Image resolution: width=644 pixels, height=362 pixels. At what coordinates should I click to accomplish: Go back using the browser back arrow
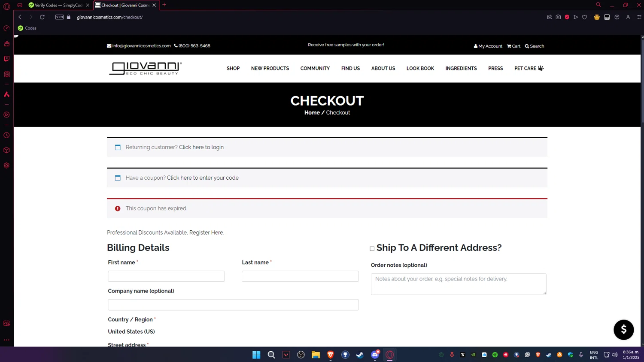(x=20, y=17)
